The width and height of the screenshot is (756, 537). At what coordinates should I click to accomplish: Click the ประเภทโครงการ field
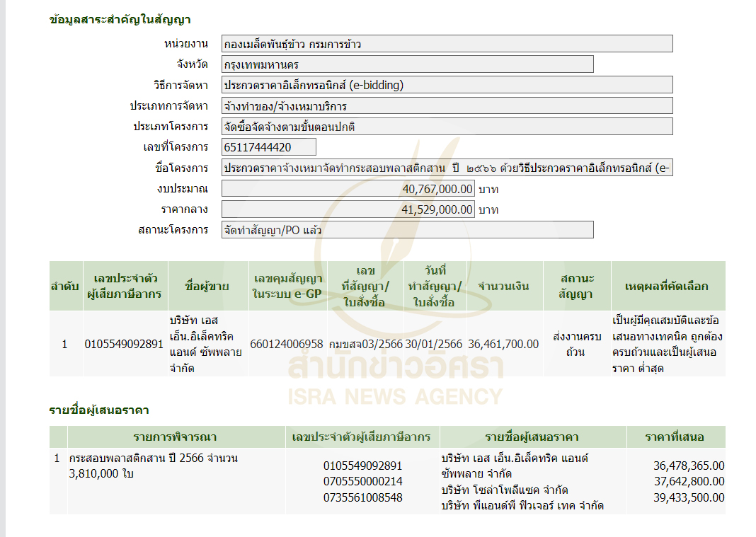coord(447,127)
